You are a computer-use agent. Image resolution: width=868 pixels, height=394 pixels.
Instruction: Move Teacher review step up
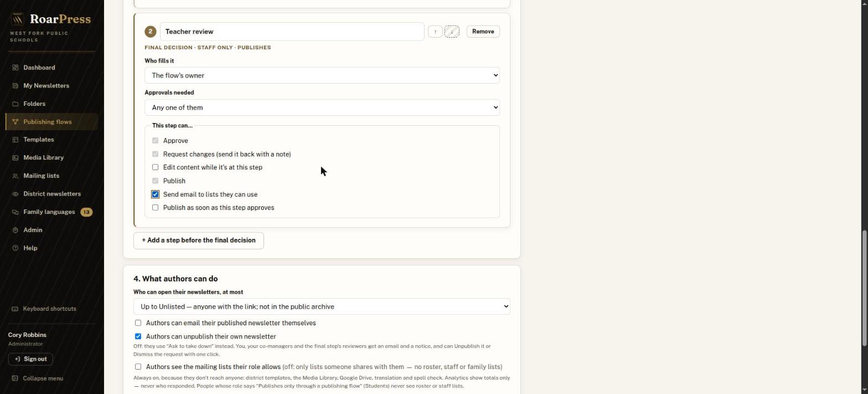435,32
